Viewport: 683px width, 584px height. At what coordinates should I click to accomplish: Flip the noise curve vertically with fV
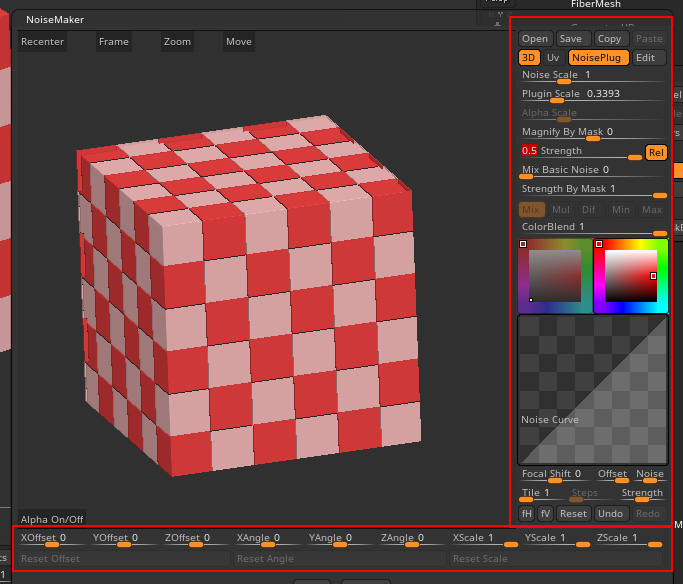click(545, 514)
